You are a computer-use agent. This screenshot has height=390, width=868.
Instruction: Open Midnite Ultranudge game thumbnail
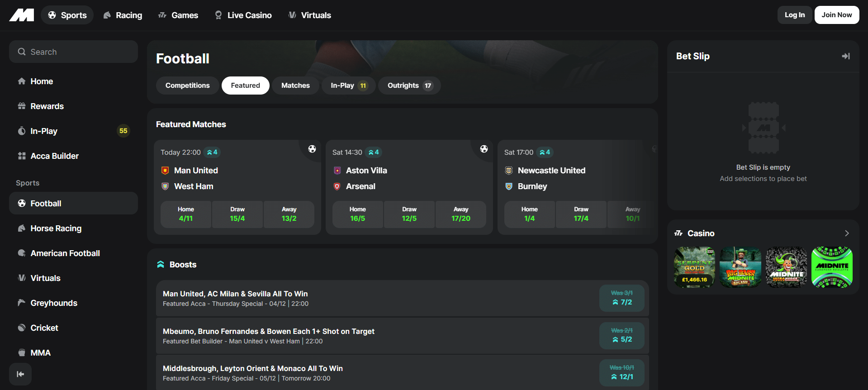(x=787, y=267)
